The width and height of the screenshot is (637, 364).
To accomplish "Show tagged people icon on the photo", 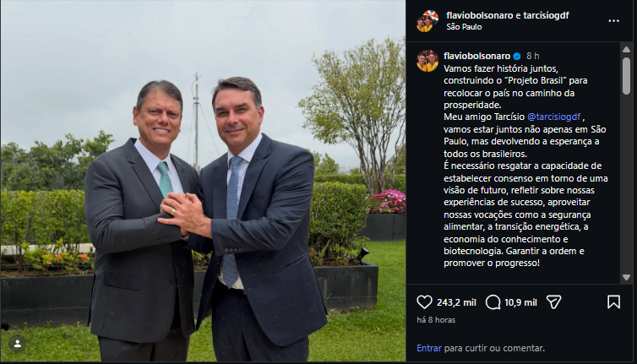I will tap(18, 344).
